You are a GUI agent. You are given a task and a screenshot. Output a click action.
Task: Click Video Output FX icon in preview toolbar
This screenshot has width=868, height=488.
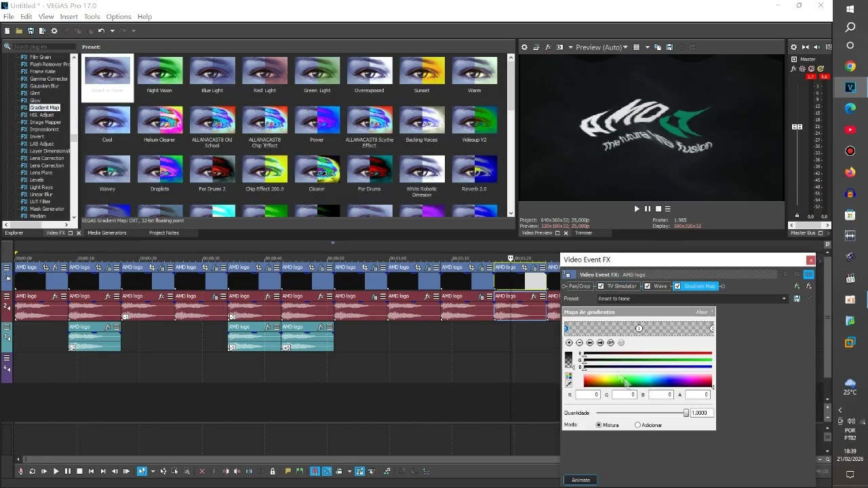pos(548,47)
